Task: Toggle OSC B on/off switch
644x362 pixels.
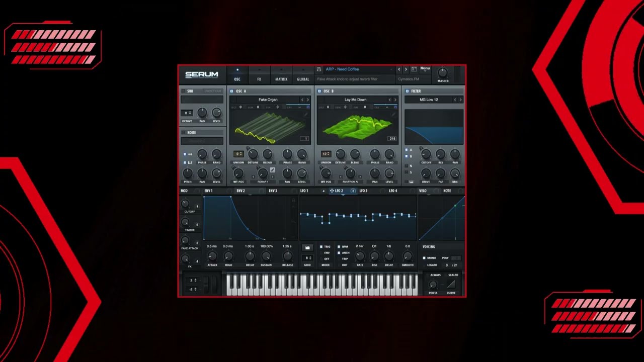Action: (x=319, y=91)
